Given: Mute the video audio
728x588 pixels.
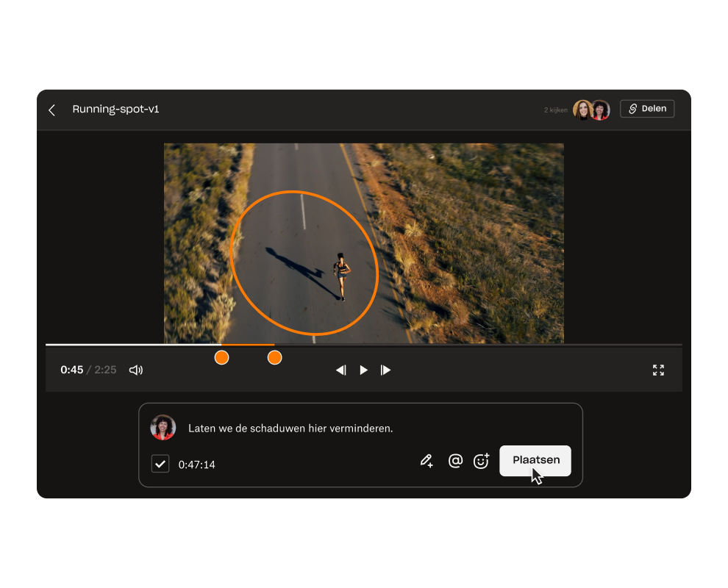Looking at the screenshot, I should pyautogui.click(x=135, y=370).
